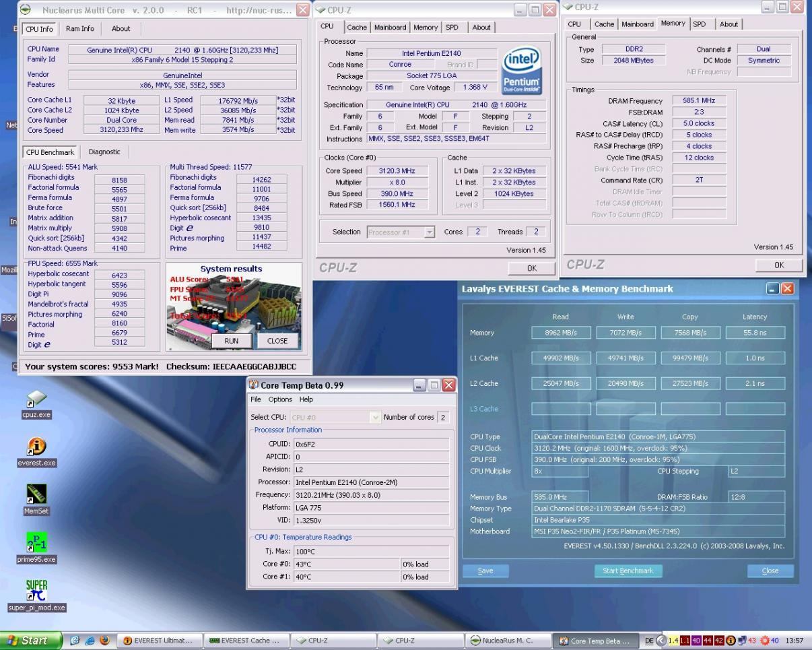The height and width of the screenshot is (650, 812).
Task: Select CPU Benchmark tab in Nuclearus
Action: pyautogui.click(x=50, y=152)
